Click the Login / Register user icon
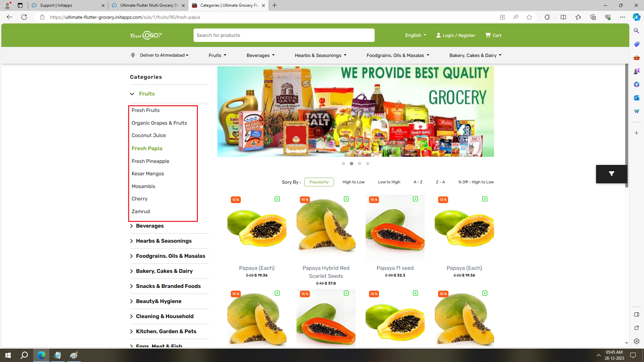 coord(438,35)
